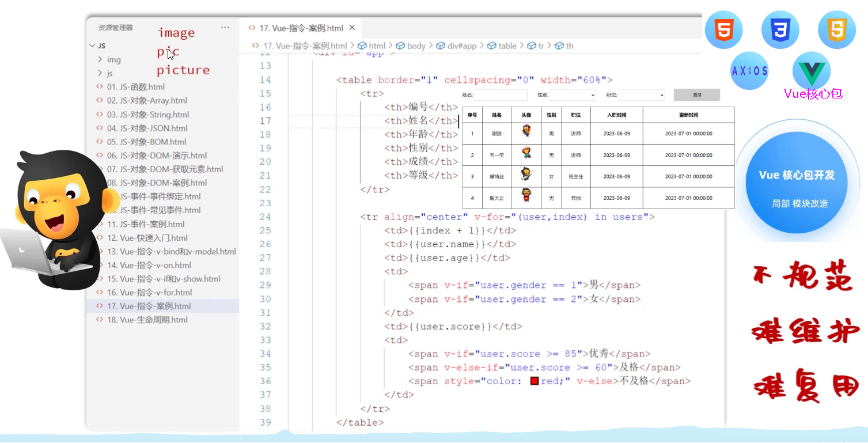868x443 pixels.
Task: Click the 姓名 input field
Action: tap(501, 95)
